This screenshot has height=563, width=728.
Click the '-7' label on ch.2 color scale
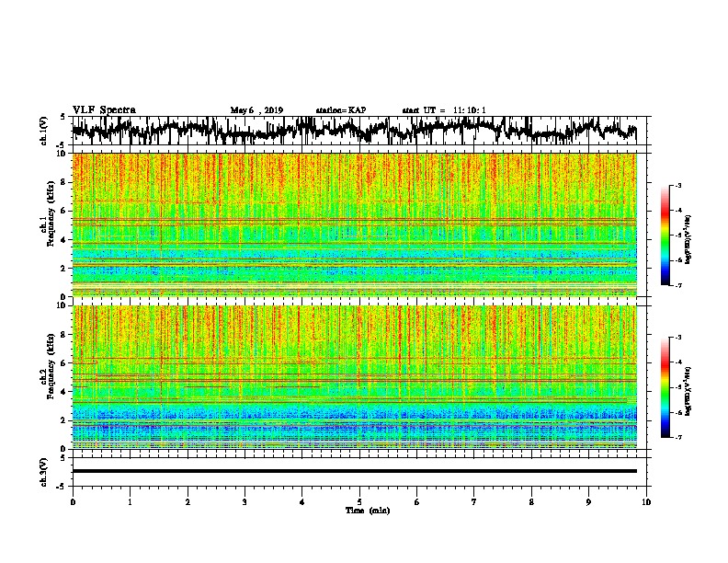pos(678,437)
